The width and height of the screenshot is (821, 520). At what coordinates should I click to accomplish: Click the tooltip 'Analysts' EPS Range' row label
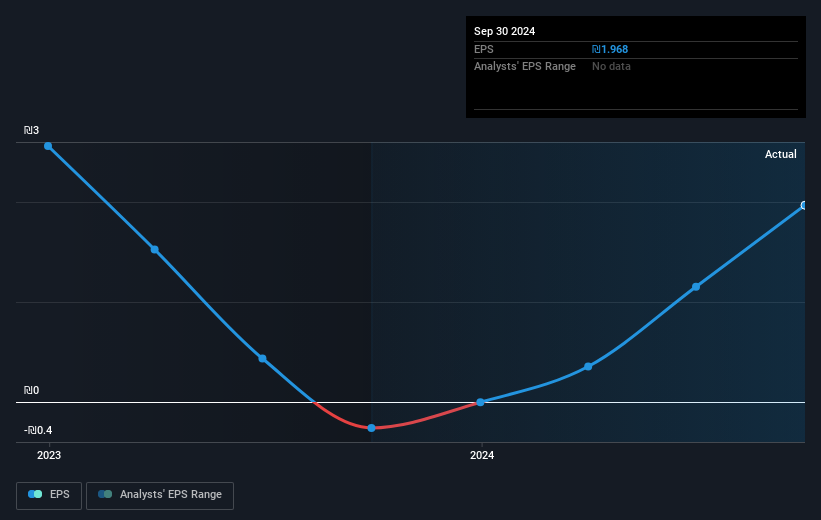(x=525, y=67)
